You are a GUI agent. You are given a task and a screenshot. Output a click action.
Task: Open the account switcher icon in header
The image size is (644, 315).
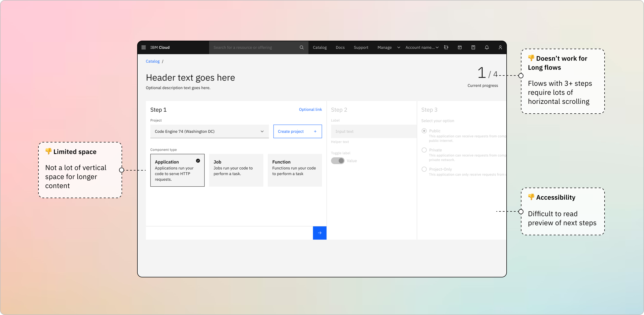[x=446, y=47]
